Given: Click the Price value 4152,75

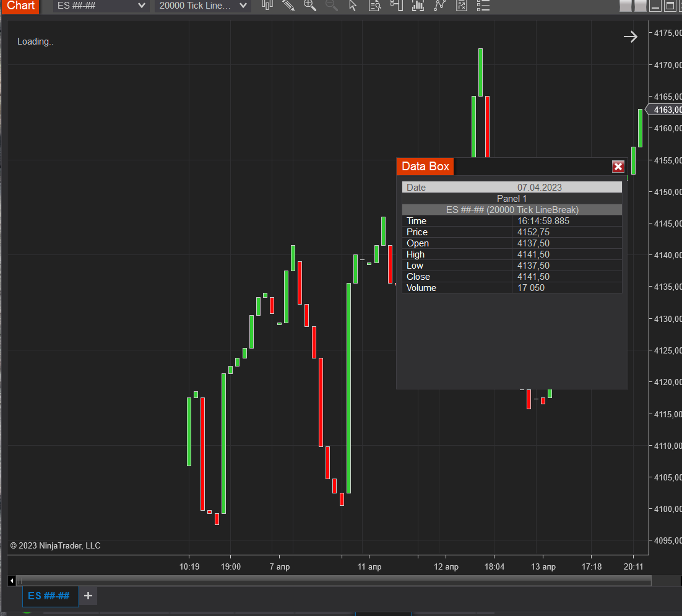Looking at the screenshot, I should click(533, 232).
